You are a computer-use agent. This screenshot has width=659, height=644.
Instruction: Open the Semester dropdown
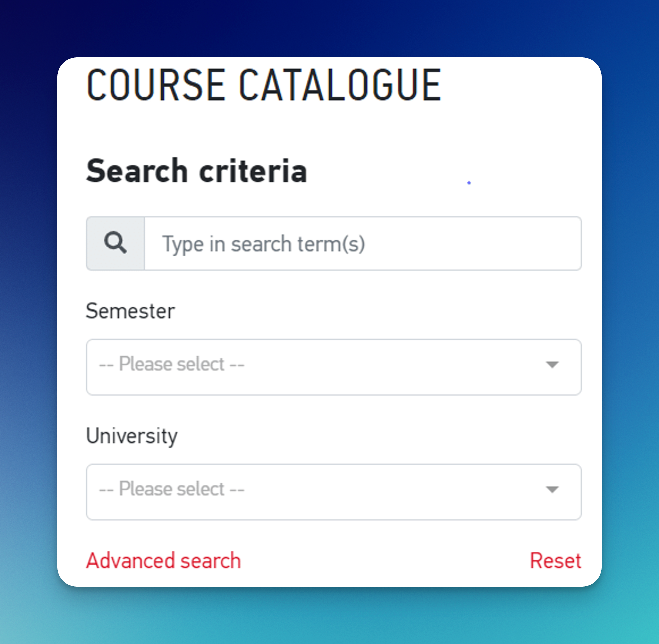(x=334, y=367)
